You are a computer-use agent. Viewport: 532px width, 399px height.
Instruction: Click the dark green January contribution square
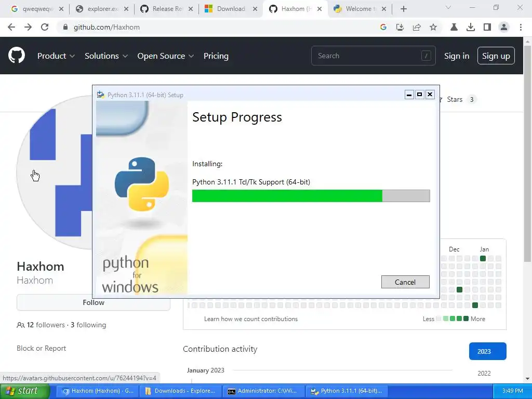[x=483, y=259]
